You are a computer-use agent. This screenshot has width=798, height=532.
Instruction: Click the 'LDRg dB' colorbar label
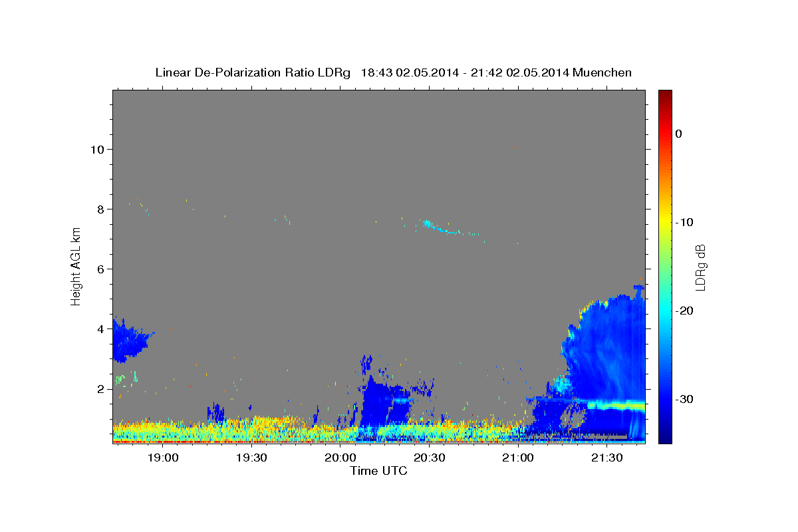click(x=700, y=267)
